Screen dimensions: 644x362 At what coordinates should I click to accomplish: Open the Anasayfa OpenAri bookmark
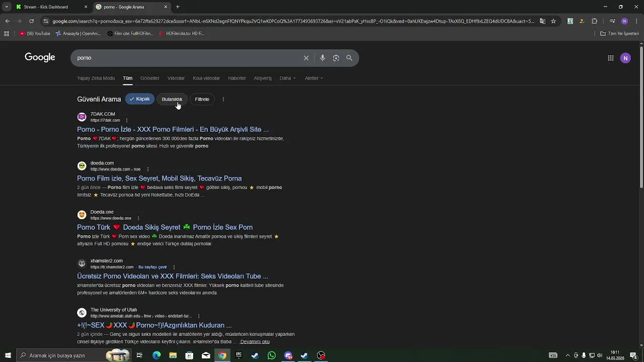click(x=78, y=34)
